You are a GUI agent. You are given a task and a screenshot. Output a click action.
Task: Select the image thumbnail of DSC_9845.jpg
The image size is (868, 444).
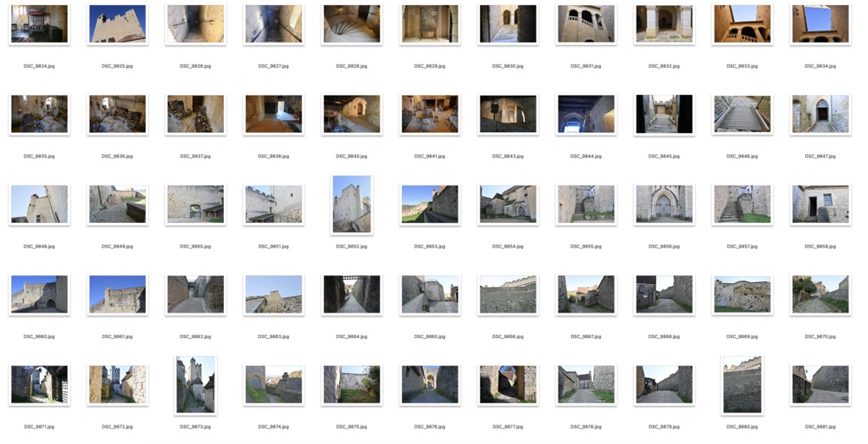pyautogui.click(x=664, y=114)
